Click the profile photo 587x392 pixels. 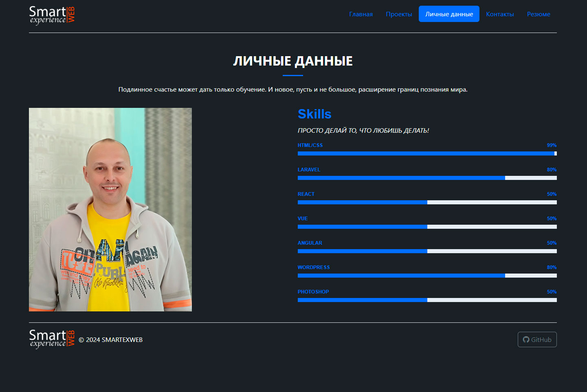point(110,209)
